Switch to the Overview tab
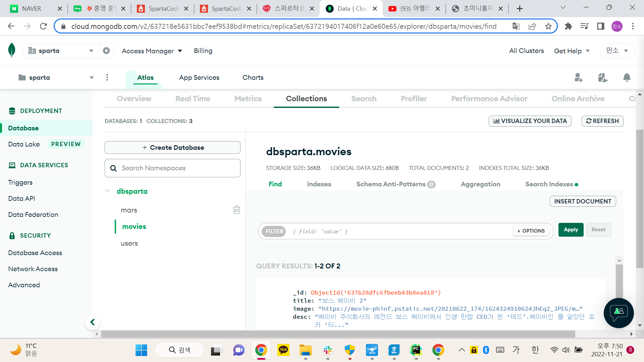This screenshot has height=362, width=644. point(134,99)
